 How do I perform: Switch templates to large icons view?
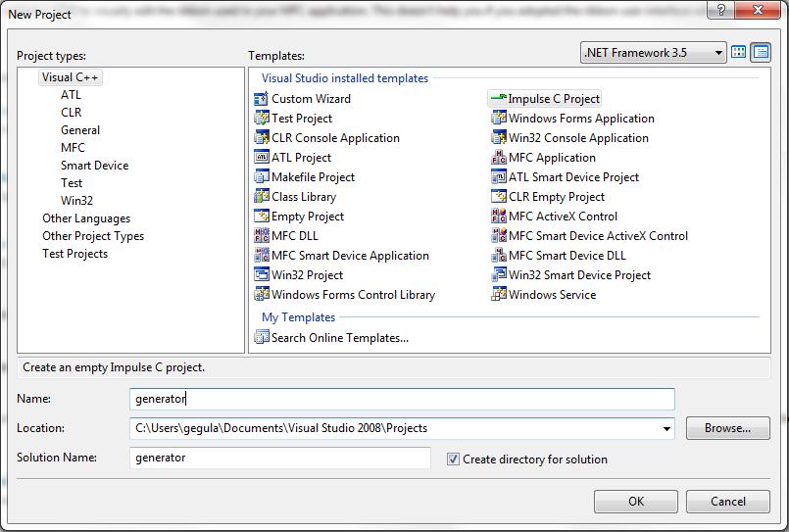click(738, 52)
